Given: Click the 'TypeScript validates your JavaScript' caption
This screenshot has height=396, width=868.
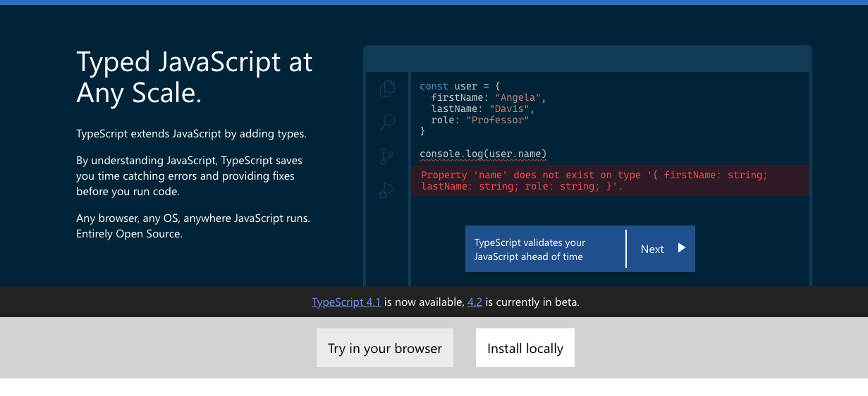Looking at the screenshot, I should [530, 249].
